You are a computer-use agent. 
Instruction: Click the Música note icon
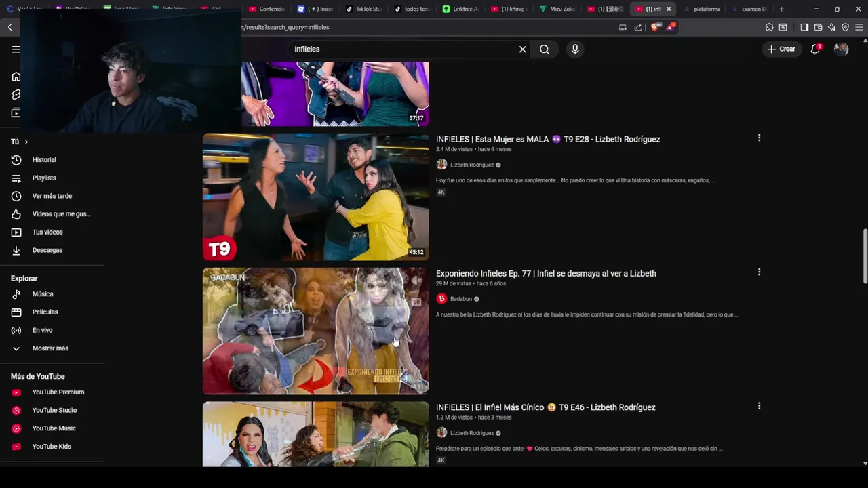coord(16,294)
